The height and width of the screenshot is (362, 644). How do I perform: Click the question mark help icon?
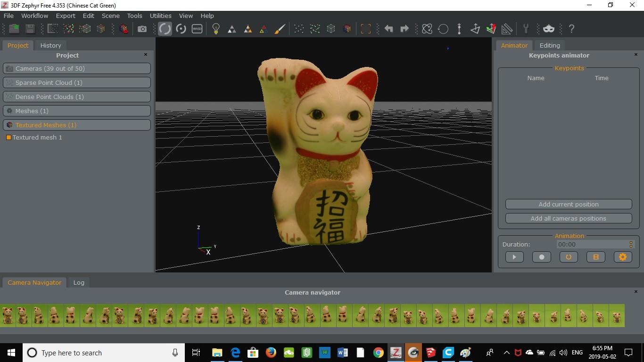tap(571, 29)
